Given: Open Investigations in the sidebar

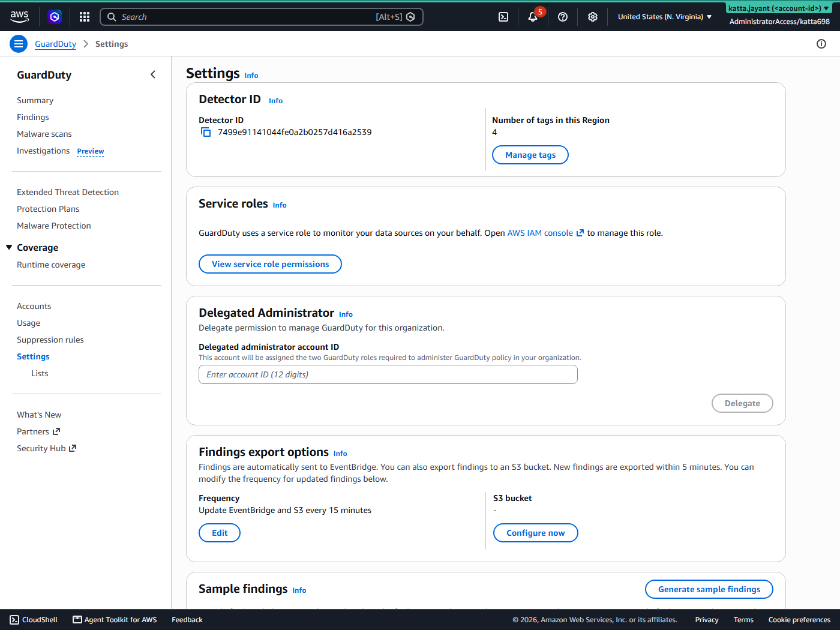Looking at the screenshot, I should pos(43,151).
